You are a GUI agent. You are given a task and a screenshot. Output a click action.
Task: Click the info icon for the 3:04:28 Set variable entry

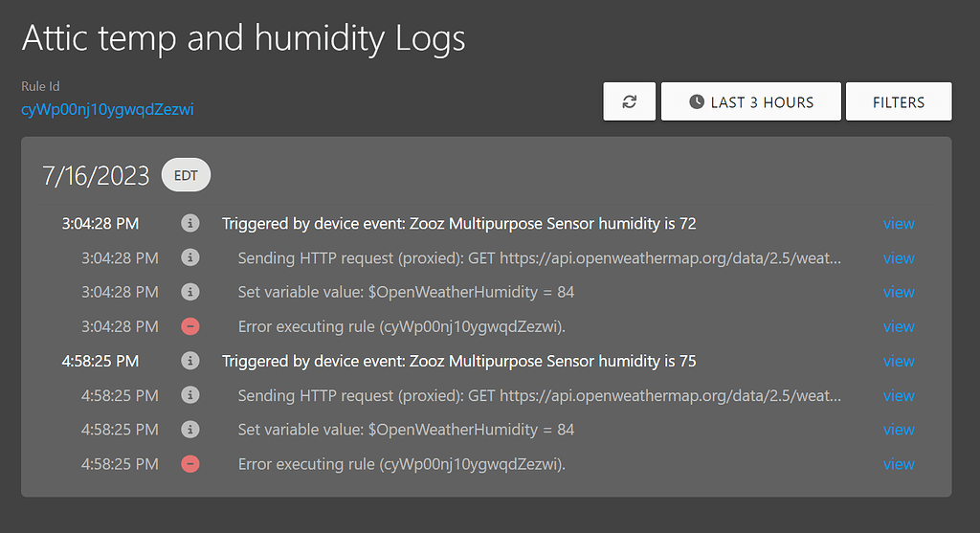(190, 292)
